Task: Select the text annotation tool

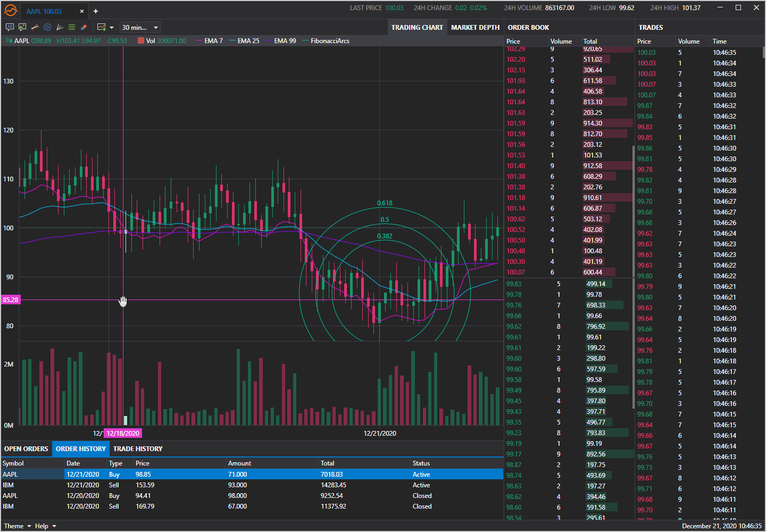Action: (10, 27)
